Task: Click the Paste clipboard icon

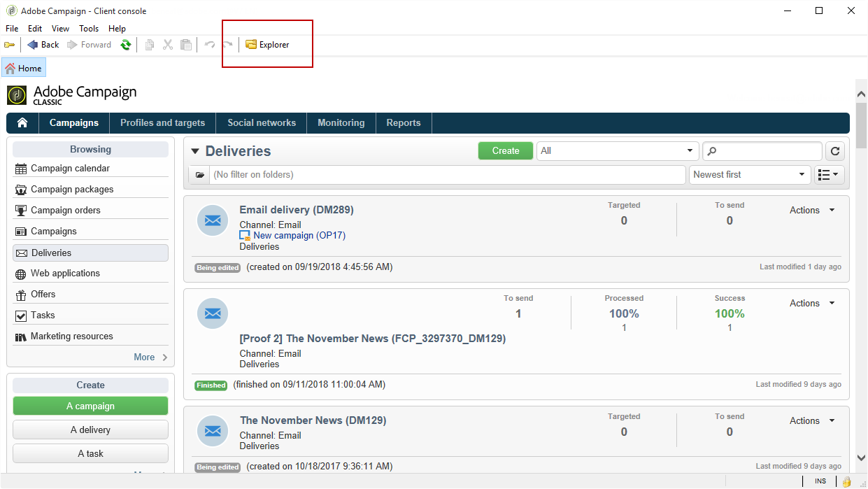Action: 186,45
